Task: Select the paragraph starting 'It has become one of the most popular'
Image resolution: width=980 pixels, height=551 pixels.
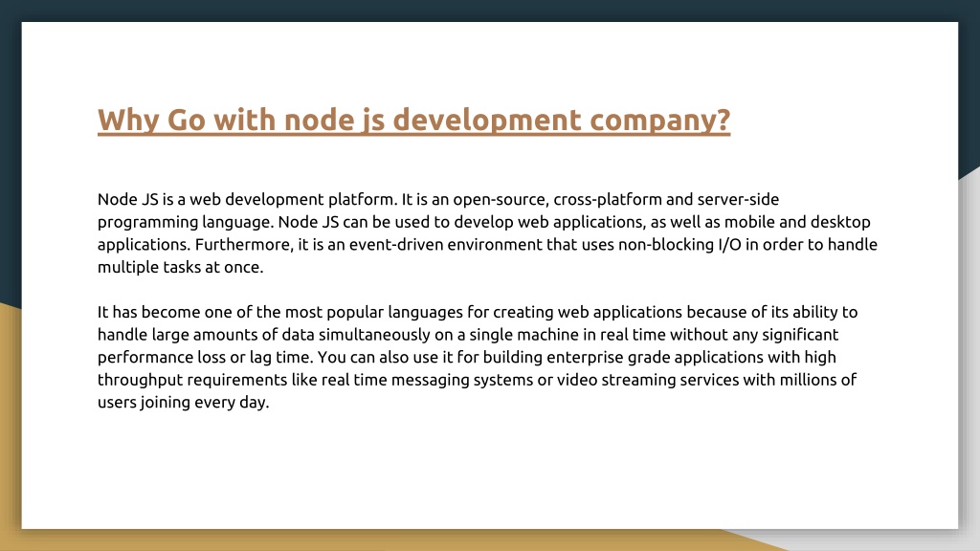Action: 478,357
